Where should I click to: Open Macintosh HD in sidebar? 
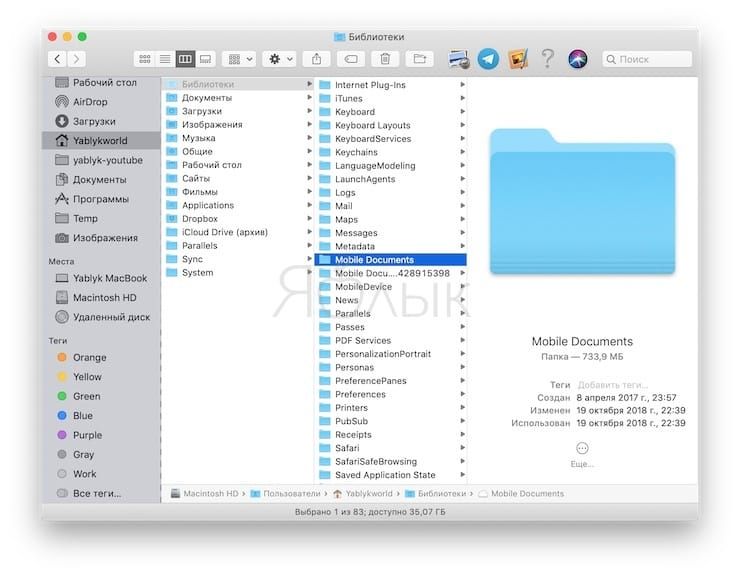coord(104,297)
